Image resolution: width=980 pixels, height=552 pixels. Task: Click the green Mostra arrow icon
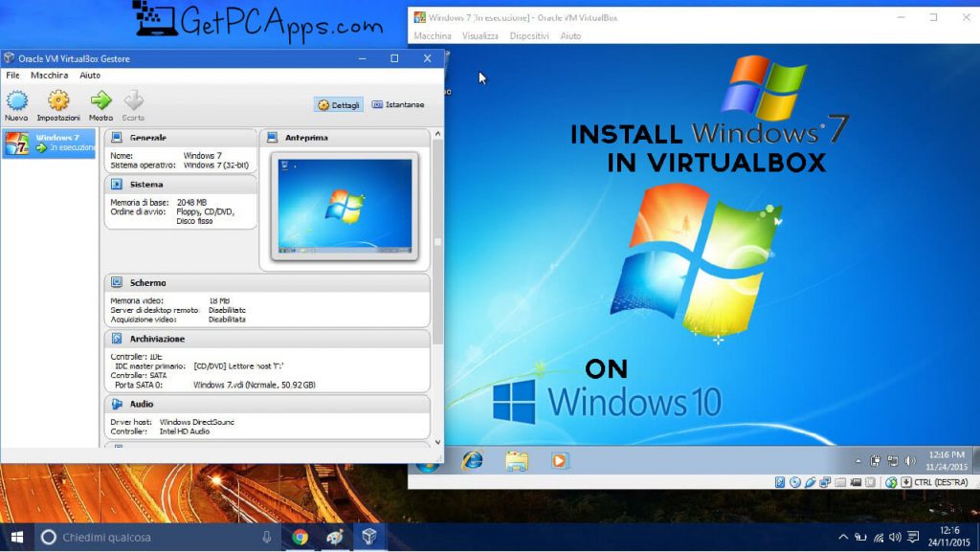coord(100,103)
